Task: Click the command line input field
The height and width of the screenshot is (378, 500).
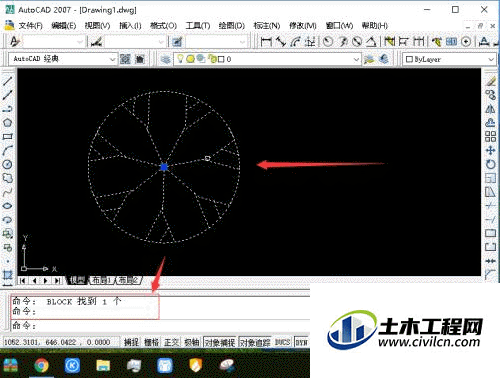Action: point(160,326)
